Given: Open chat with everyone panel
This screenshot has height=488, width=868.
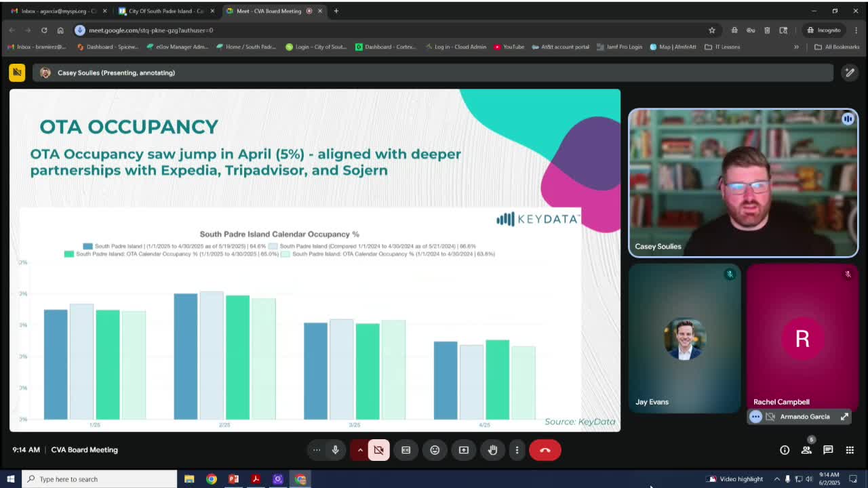Looking at the screenshot, I should 828,450.
